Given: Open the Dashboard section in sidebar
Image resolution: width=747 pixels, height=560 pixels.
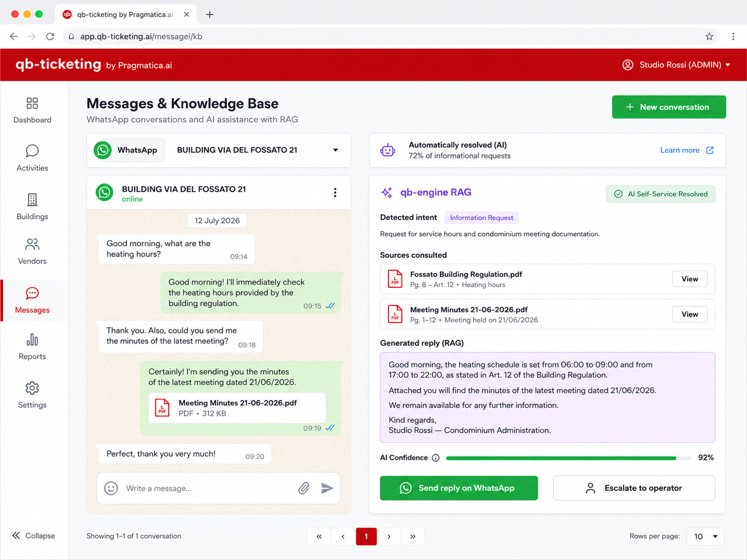Looking at the screenshot, I should click(x=32, y=110).
